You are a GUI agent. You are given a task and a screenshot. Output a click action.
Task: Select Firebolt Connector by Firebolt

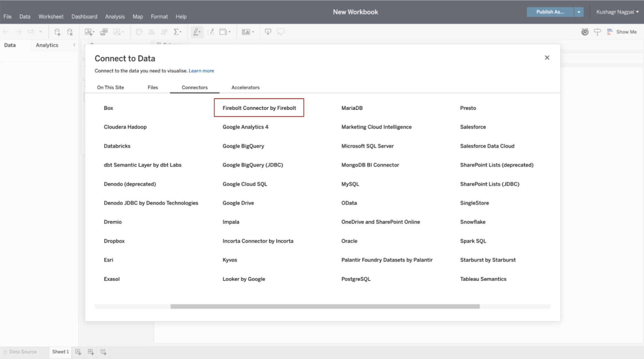[x=259, y=108]
